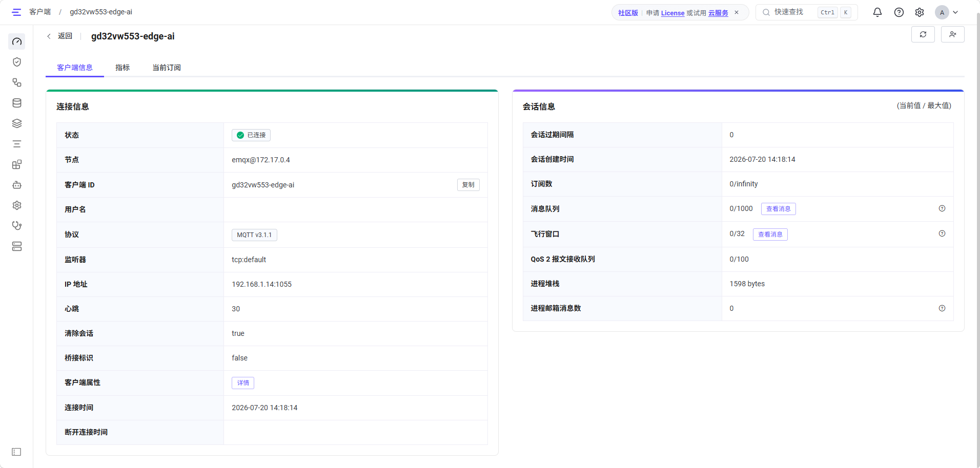Open the robot icon in sidebar

point(17,185)
